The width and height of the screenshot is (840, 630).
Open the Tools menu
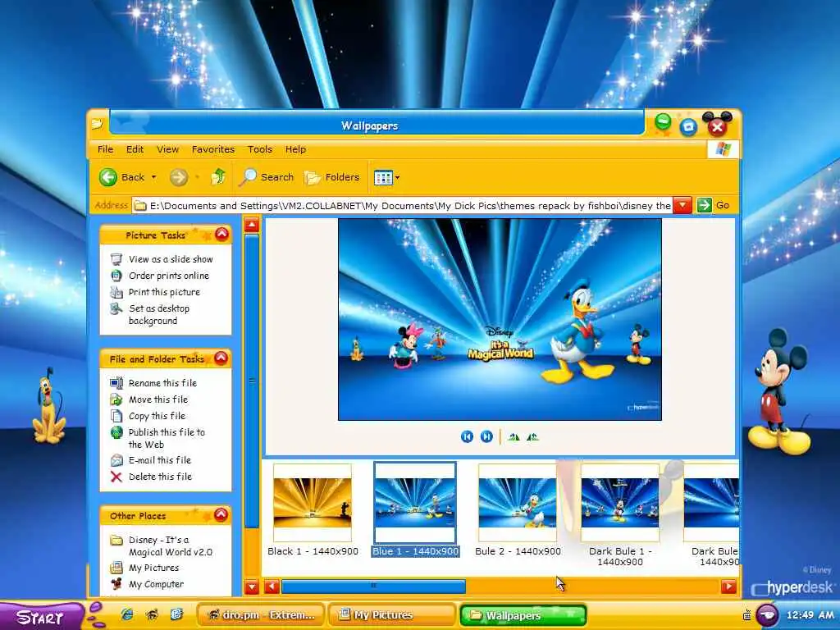click(260, 149)
